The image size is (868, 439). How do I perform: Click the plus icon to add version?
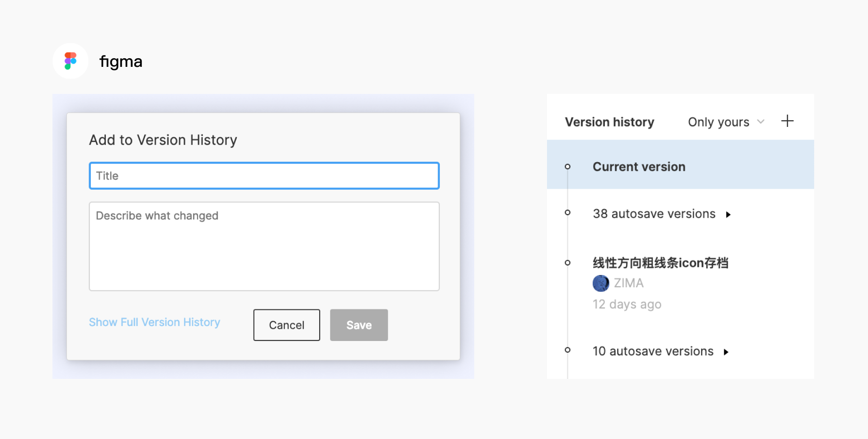point(787,121)
